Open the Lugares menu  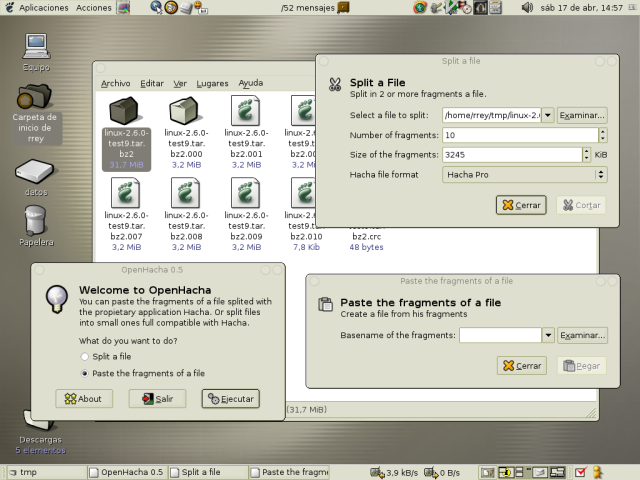(212, 84)
